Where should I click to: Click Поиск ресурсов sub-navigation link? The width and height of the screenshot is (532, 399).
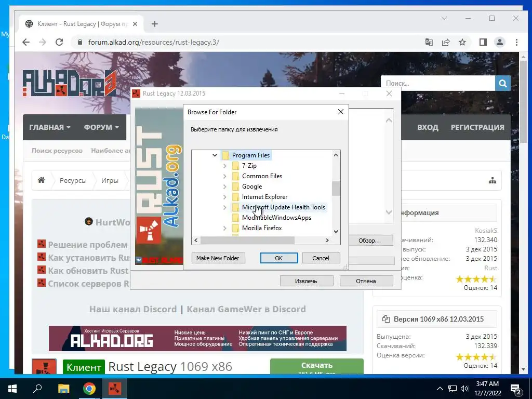[57, 151]
